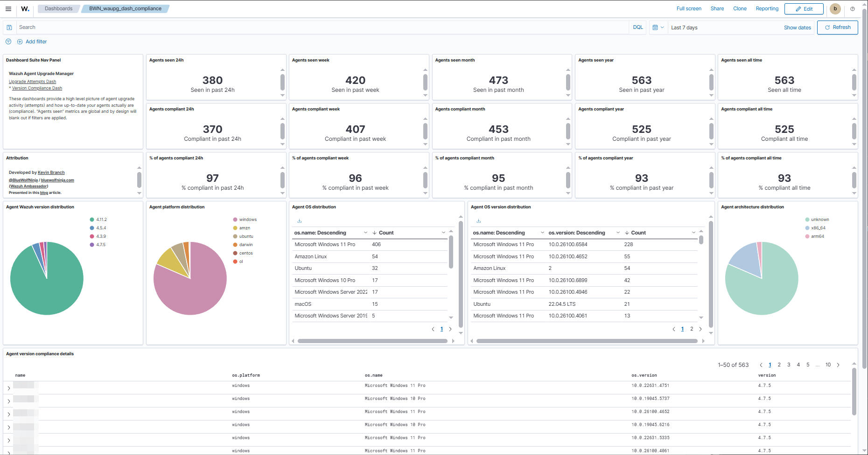This screenshot has height=455, width=868.
Task: Click the x86_64 blue color swatch
Action: pyautogui.click(x=807, y=227)
